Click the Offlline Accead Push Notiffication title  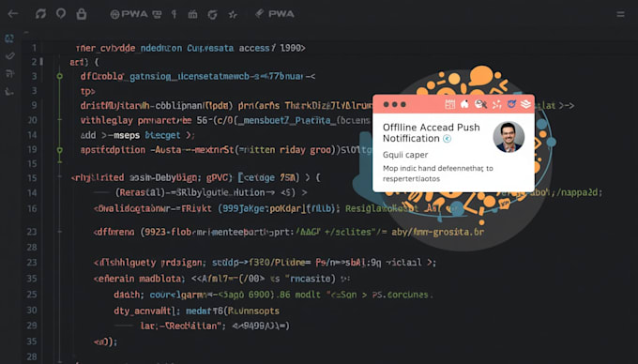(431, 132)
